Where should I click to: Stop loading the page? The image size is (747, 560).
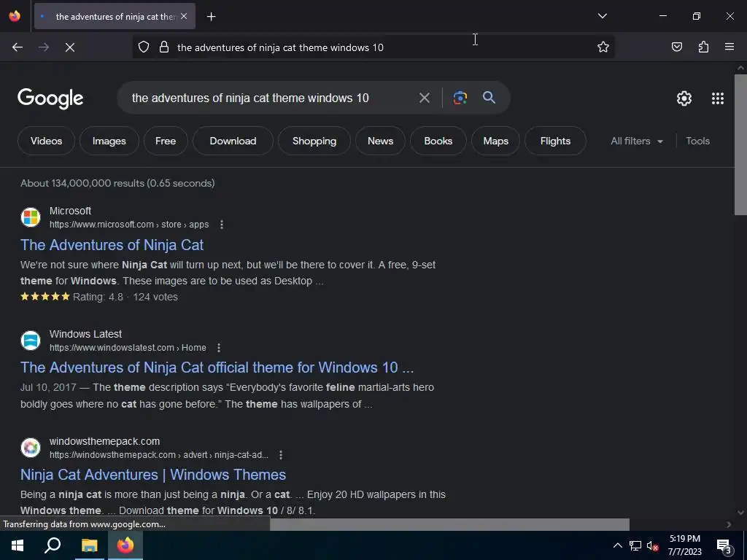(70, 47)
